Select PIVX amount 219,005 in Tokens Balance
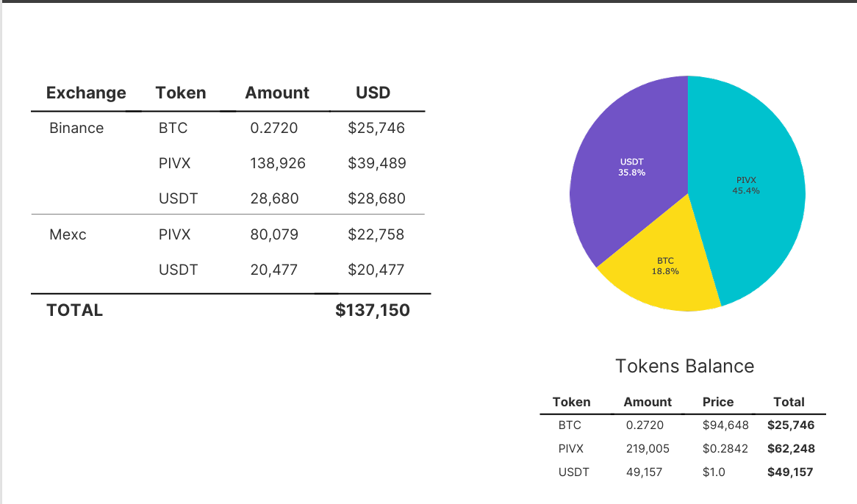857x504 pixels. 648,448
